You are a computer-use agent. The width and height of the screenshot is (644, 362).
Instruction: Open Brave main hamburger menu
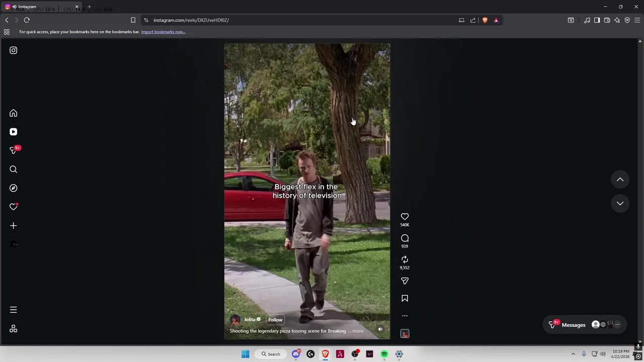click(x=637, y=20)
